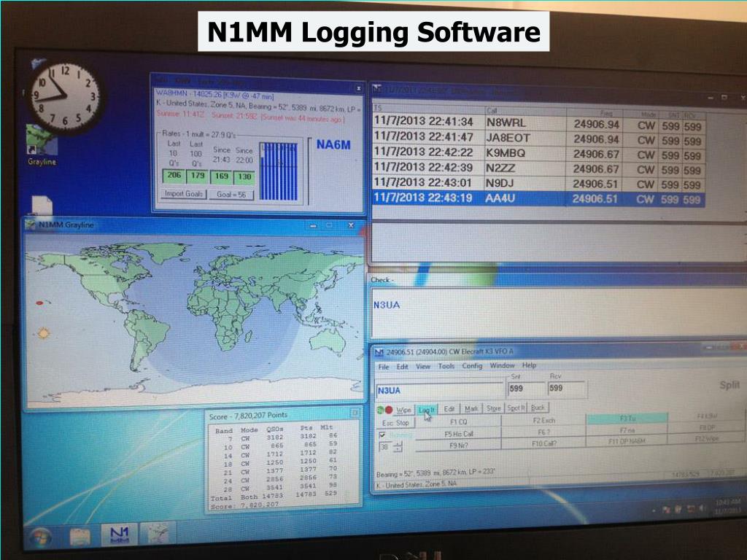The width and height of the screenshot is (747, 560).
Task: Click N3UA in the Check window
Action: tap(387, 306)
